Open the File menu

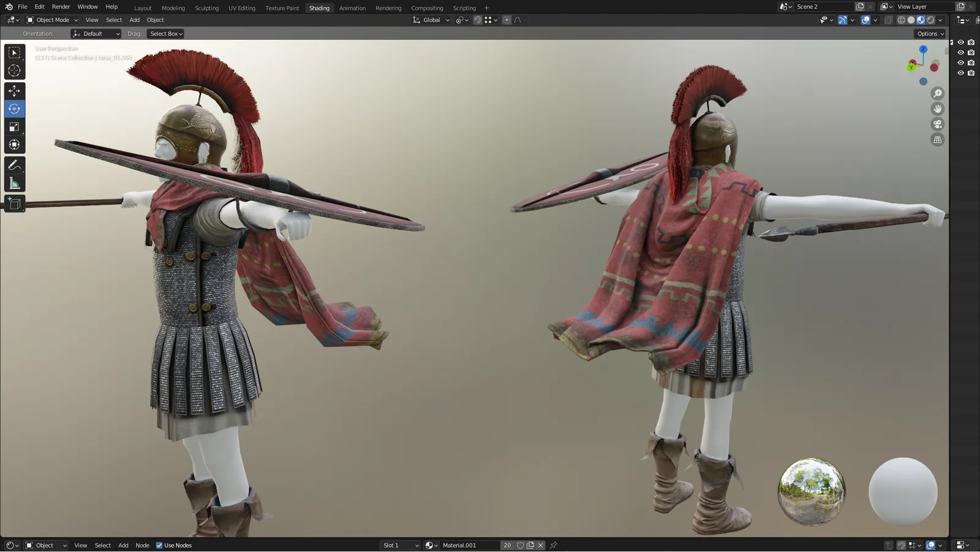[x=23, y=7]
